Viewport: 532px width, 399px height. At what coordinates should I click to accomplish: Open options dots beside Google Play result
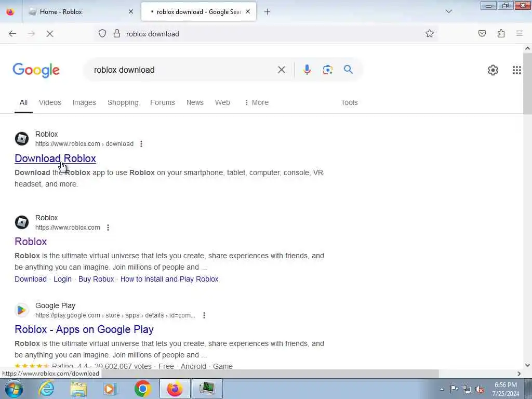click(x=204, y=315)
